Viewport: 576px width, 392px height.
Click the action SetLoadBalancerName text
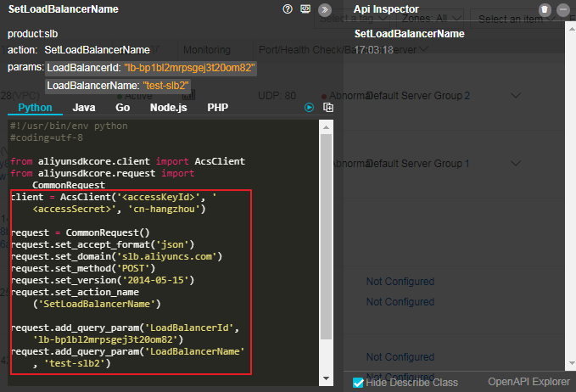[x=97, y=50]
